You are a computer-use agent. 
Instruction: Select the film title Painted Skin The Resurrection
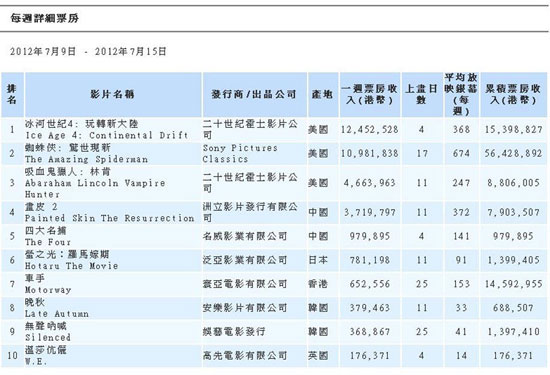tap(109, 218)
